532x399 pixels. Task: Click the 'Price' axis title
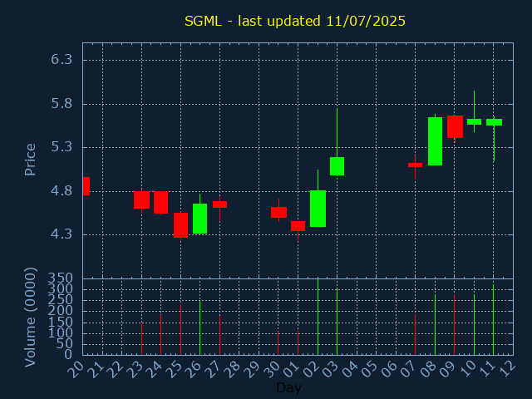click(30, 160)
